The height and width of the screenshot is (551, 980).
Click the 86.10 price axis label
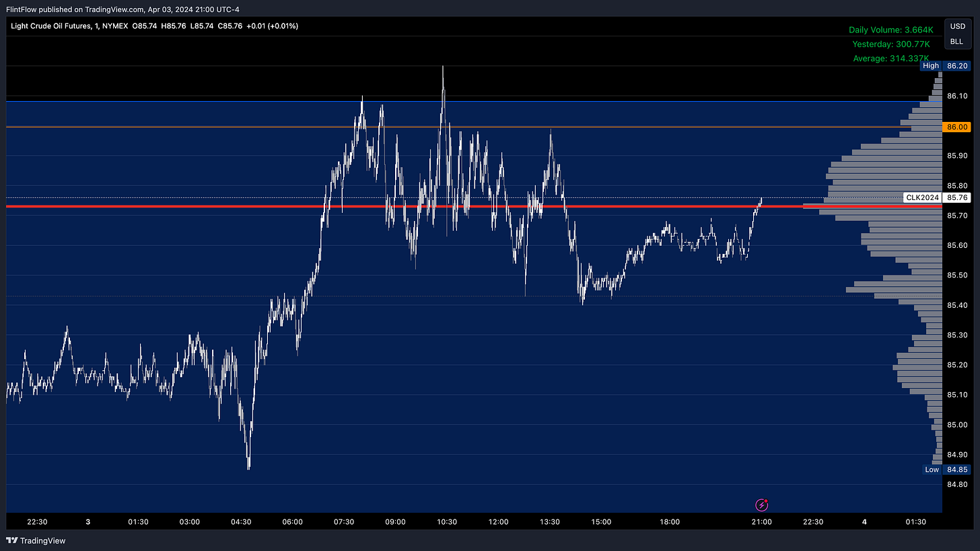[x=956, y=96]
